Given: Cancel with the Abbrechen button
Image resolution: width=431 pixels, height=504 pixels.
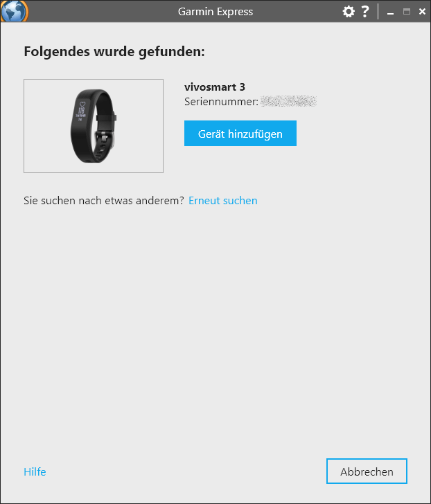Looking at the screenshot, I should point(367,471).
